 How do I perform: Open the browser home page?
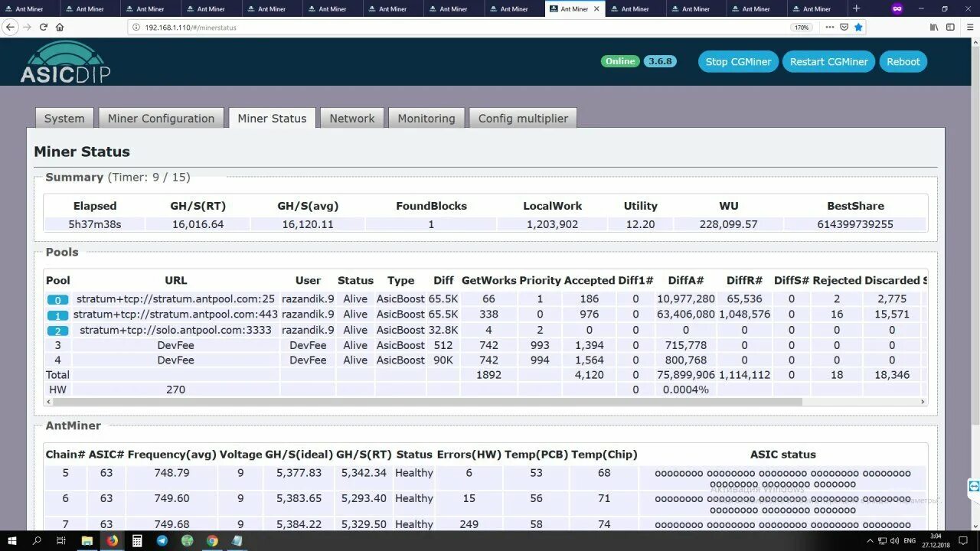click(60, 27)
